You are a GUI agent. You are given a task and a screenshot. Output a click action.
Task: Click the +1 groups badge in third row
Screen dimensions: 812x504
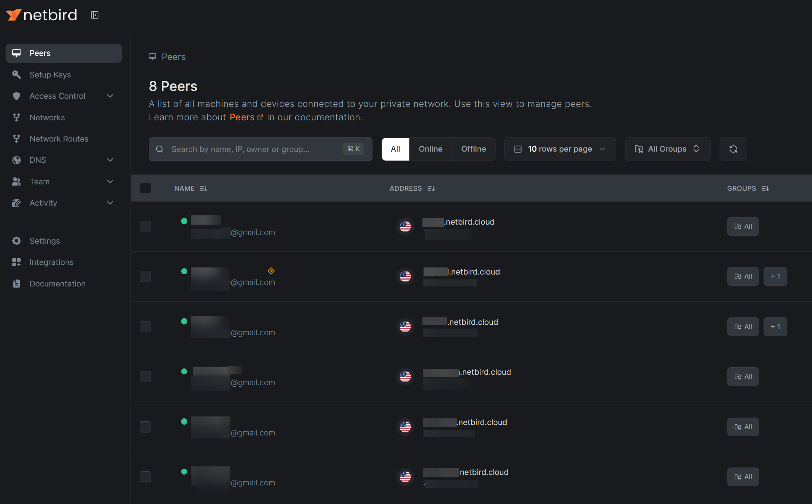tap(775, 327)
